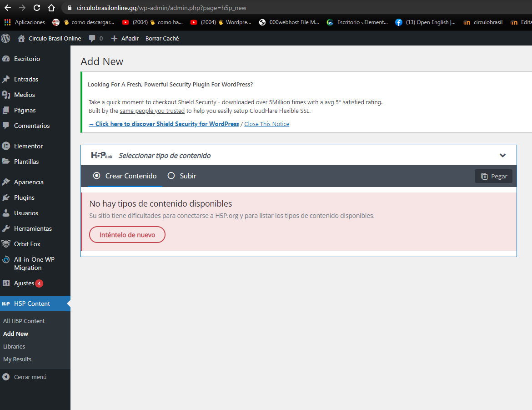
Task: Open comments bubble icon in admin bar
Action: pos(92,39)
